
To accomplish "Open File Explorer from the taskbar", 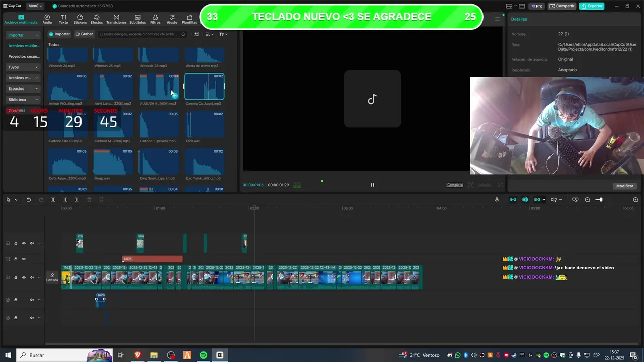I will pyautogui.click(x=154, y=355).
